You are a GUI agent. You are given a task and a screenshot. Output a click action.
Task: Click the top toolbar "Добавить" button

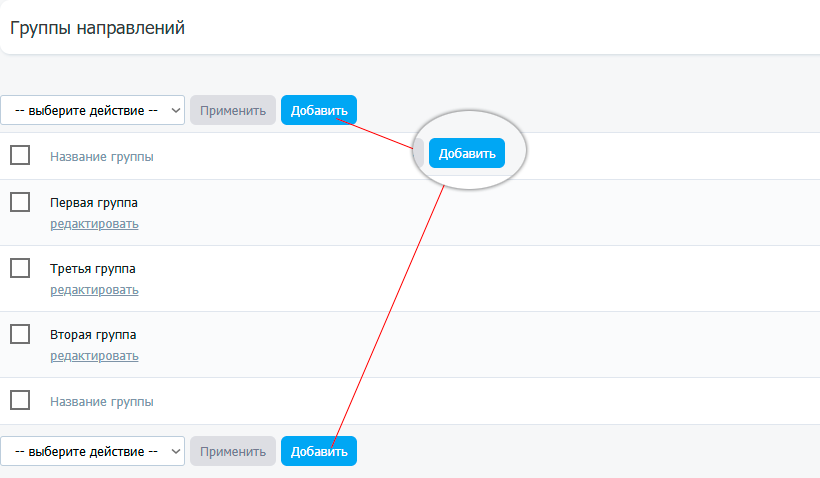coord(318,110)
